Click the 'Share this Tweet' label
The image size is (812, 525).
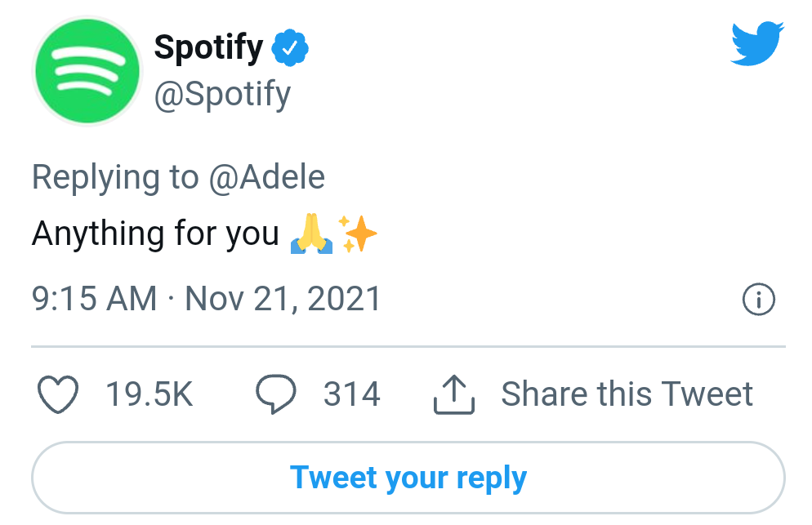[627, 395]
